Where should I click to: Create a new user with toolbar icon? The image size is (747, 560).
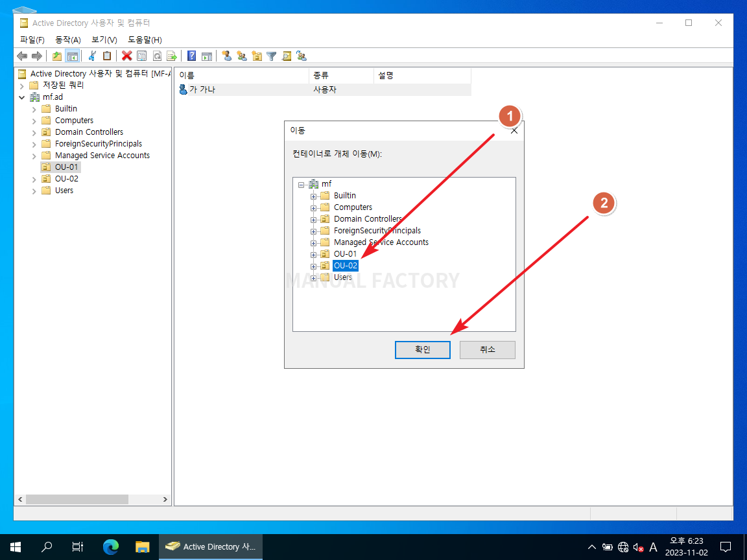pyautogui.click(x=227, y=56)
